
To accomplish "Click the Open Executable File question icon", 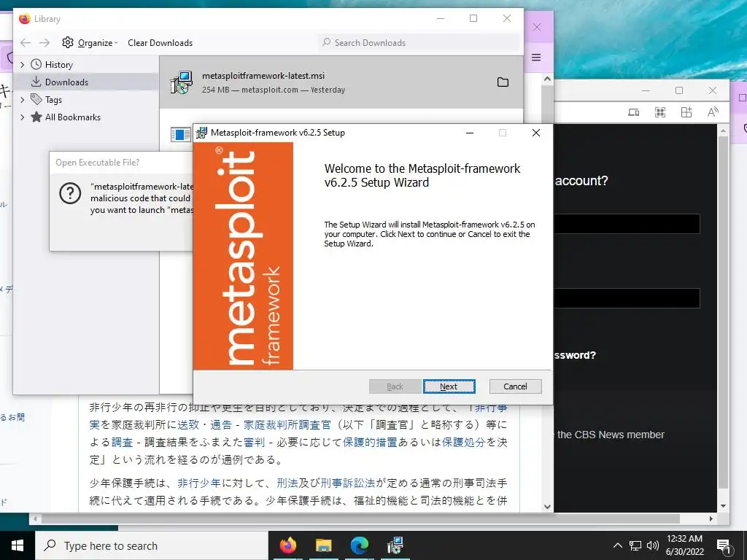I will (70, 193).
